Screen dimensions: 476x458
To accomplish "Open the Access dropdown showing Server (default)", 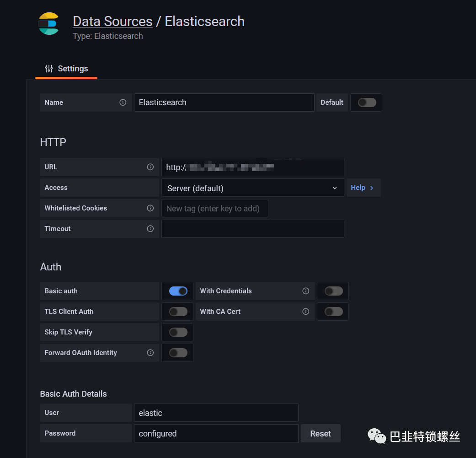I will tap(252, 188).
